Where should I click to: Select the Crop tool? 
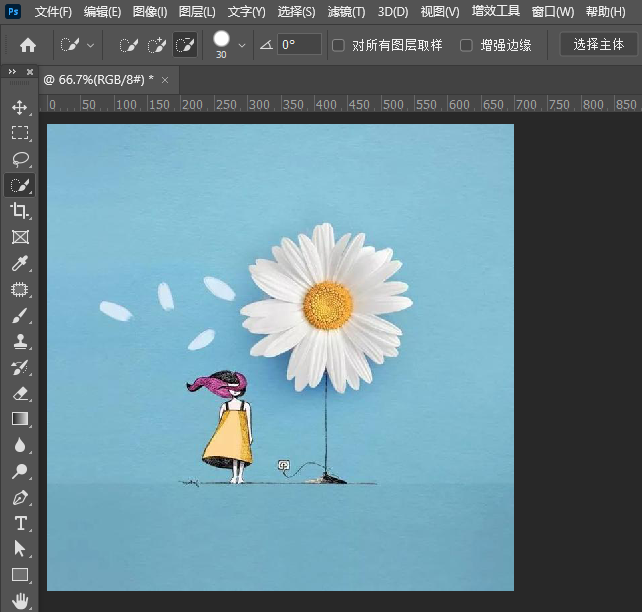click(19, 211)
